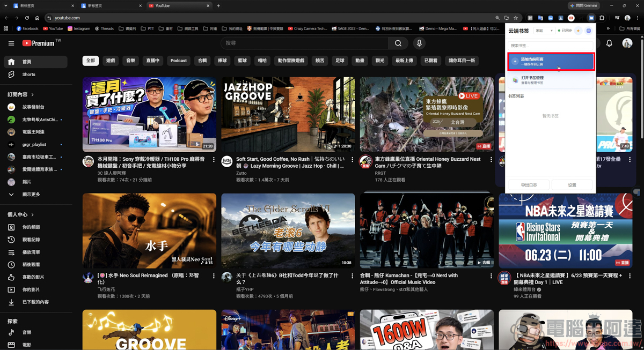Screen dimensions: 644x350
Task: Open the Chrome three-dot menu
Action: click(637, 18)
